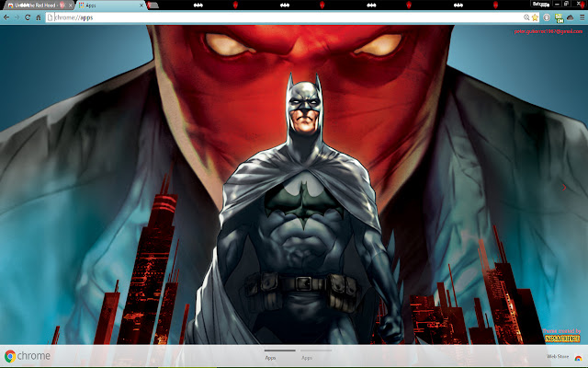Screen dimensions: 588x368
Task: Reload the current page
Action: [x=28, y=17]
